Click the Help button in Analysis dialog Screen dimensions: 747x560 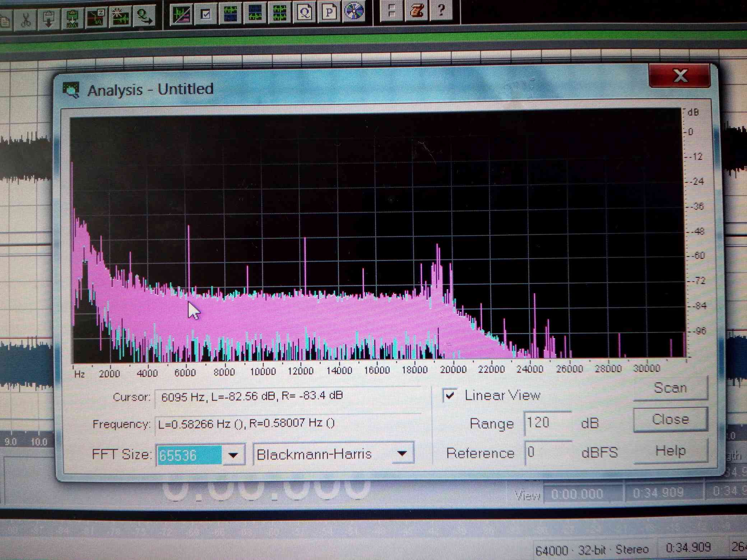(670, 451)
